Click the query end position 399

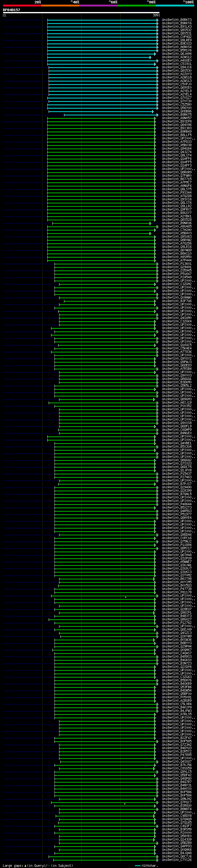tap(155, 15)
